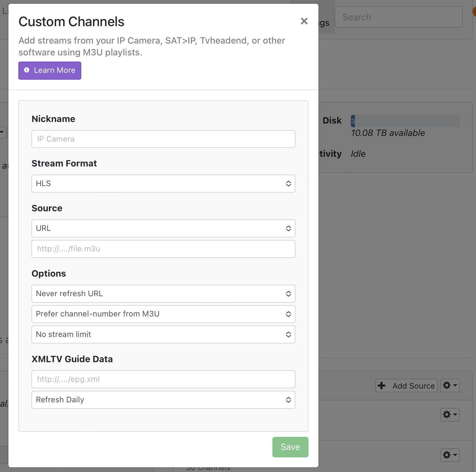
Task: Click the disk usage progress bar
Action: (x=405, y=121)
